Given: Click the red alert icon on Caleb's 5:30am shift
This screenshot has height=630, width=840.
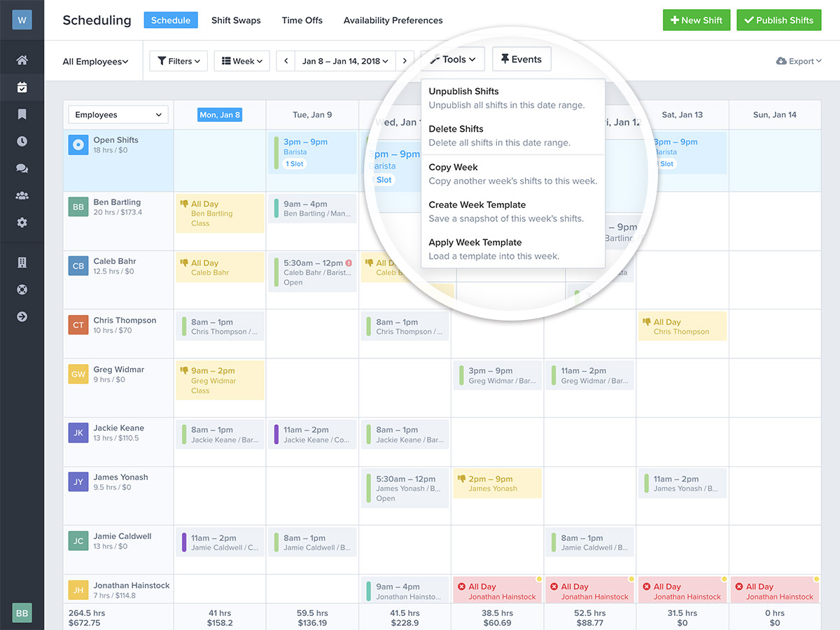Looking at the screenshot, I should tap(349, 263).
